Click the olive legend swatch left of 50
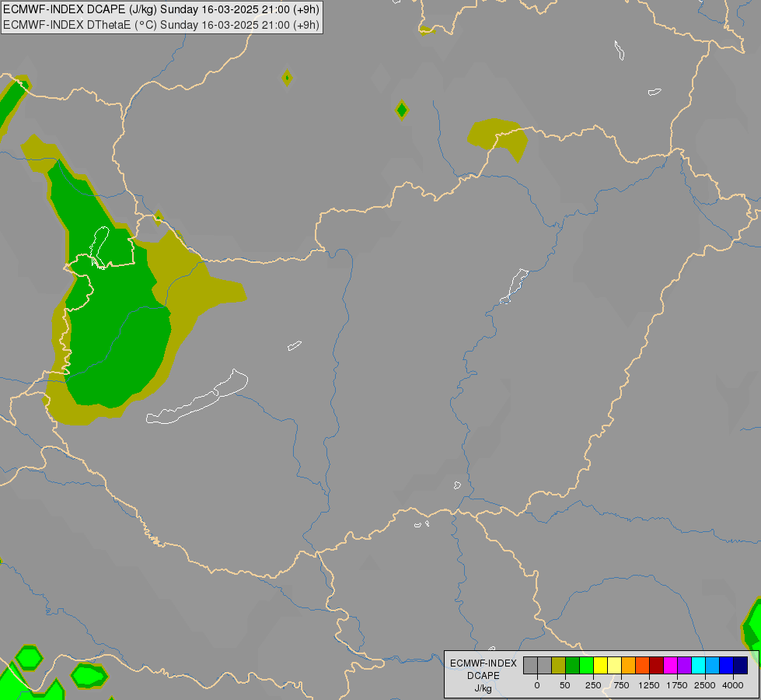This screenshot has height=700, width=761. pyautogui.click(x=559, y=666)
